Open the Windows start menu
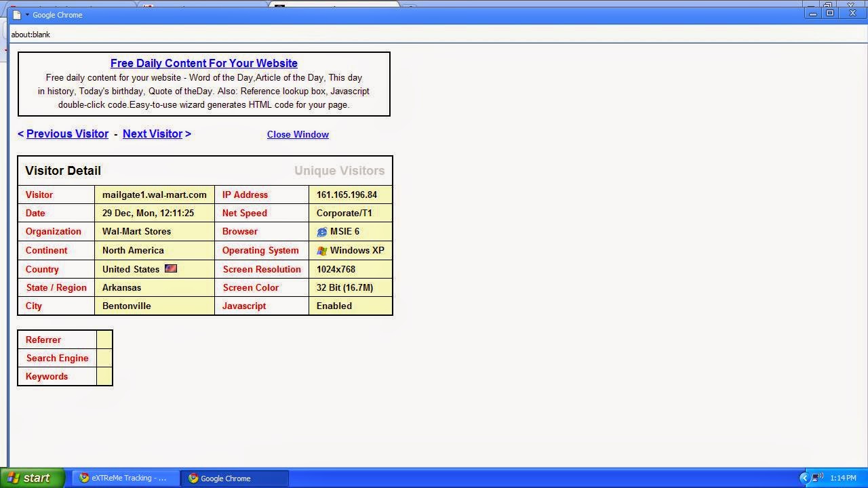This screenshot has height=488, width=868. pos(33,478)
